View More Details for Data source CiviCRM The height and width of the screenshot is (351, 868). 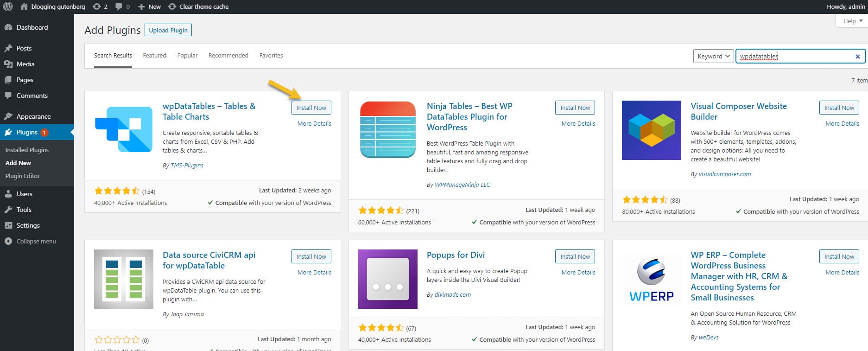314,273
